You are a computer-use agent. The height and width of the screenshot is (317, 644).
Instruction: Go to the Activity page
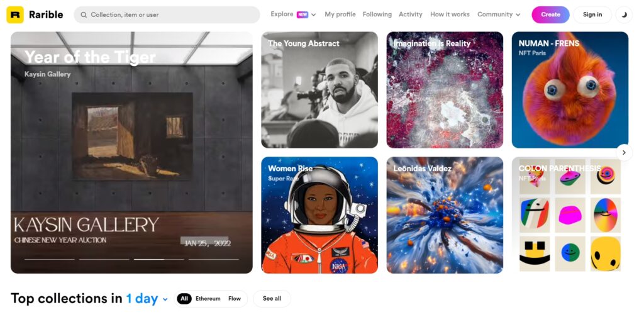point(410,14)
